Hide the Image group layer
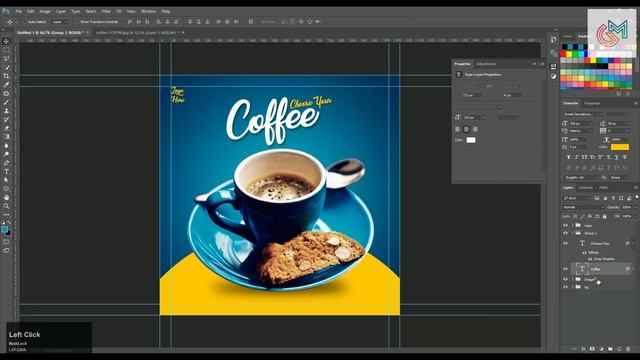Viewport: 640px width, 360px height. [566, 280]
